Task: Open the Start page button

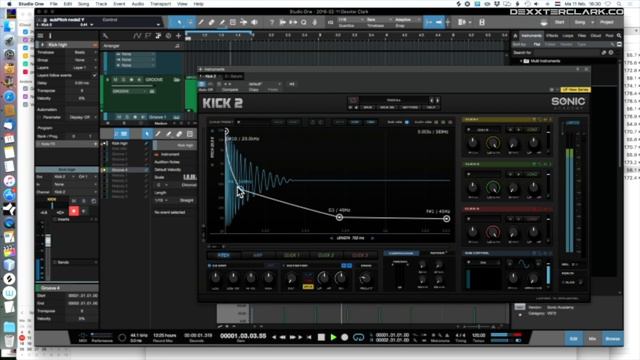Action: (x=560, y=22)
